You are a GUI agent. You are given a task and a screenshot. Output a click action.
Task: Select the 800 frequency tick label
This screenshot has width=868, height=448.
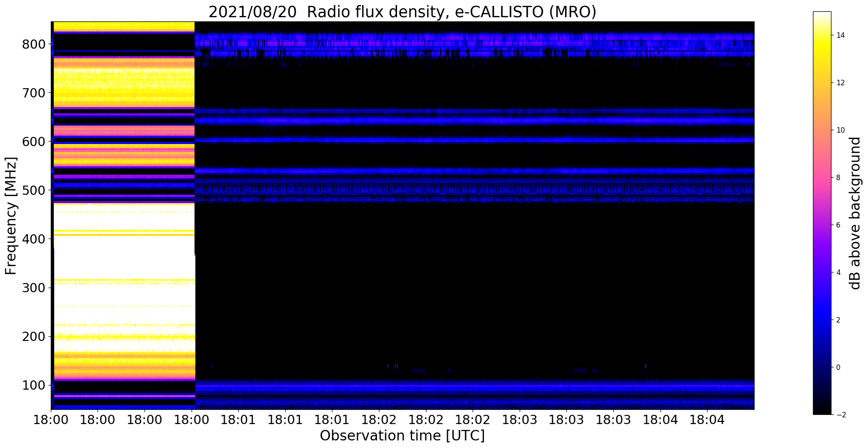click(33, 44)
